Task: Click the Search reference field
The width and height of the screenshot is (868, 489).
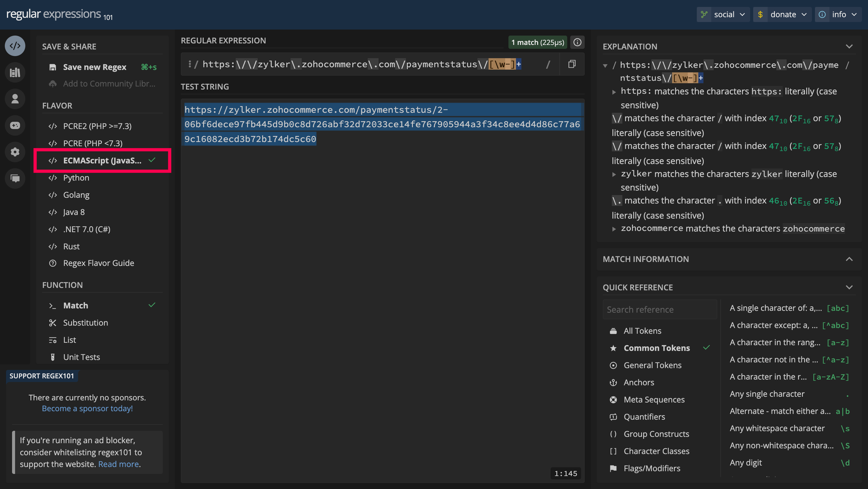Action: pyautogui.click(x=659, y=309)
